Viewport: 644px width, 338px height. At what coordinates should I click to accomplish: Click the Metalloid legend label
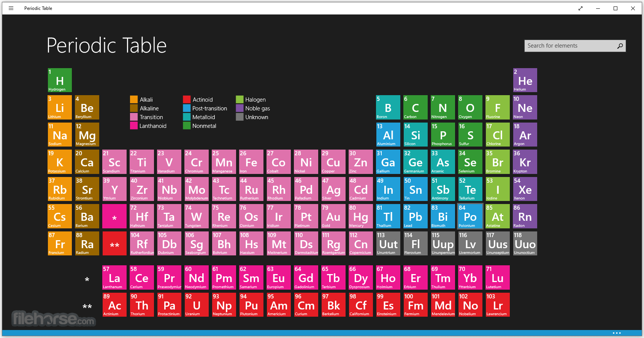click(204, 117)
